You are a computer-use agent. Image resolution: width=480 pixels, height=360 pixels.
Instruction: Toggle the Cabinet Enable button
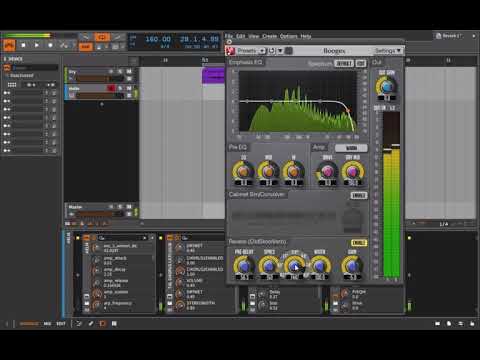point(359,195)
